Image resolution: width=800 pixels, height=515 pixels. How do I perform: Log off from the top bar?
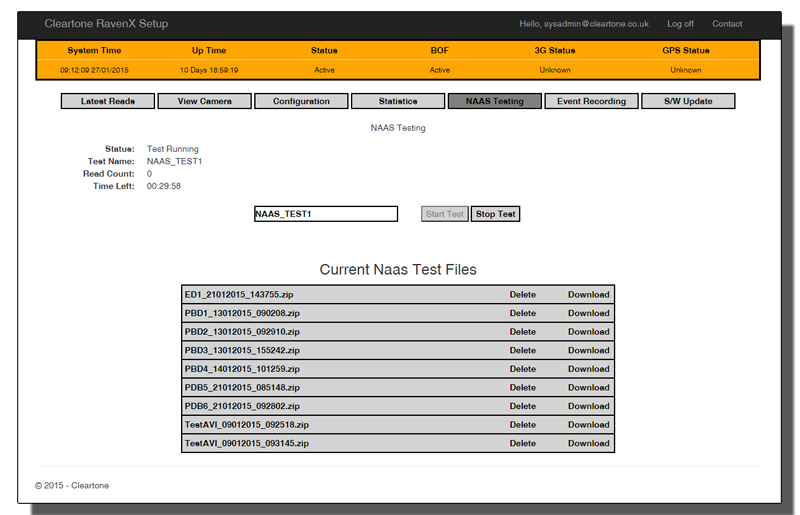point(680,24)
